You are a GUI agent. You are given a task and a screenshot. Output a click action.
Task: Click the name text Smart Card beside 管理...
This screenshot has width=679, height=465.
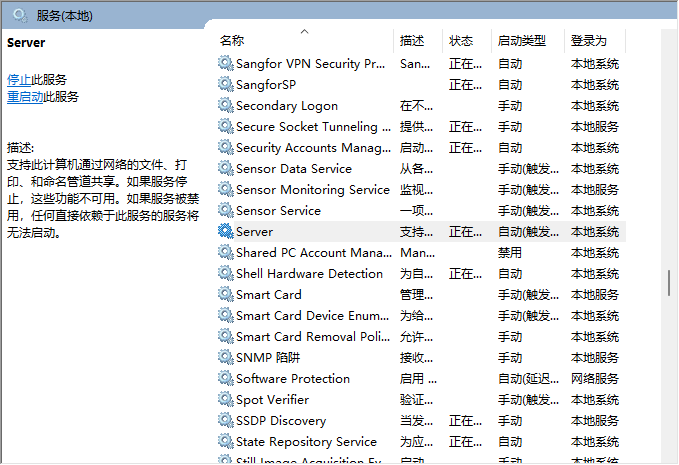click(268, 295)
